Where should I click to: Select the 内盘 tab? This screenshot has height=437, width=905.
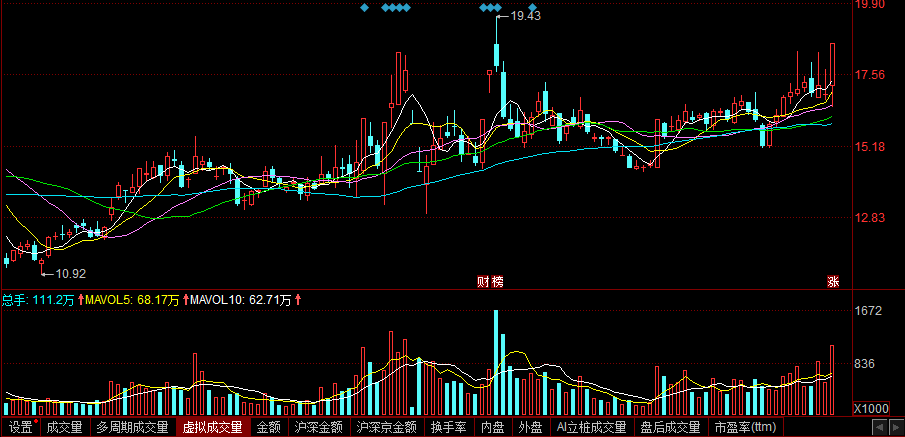click(492, 428)
